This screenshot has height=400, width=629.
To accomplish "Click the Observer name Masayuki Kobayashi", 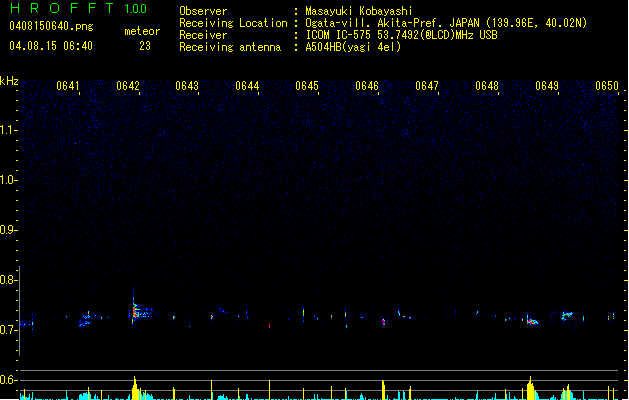I will tap(359, 11).
